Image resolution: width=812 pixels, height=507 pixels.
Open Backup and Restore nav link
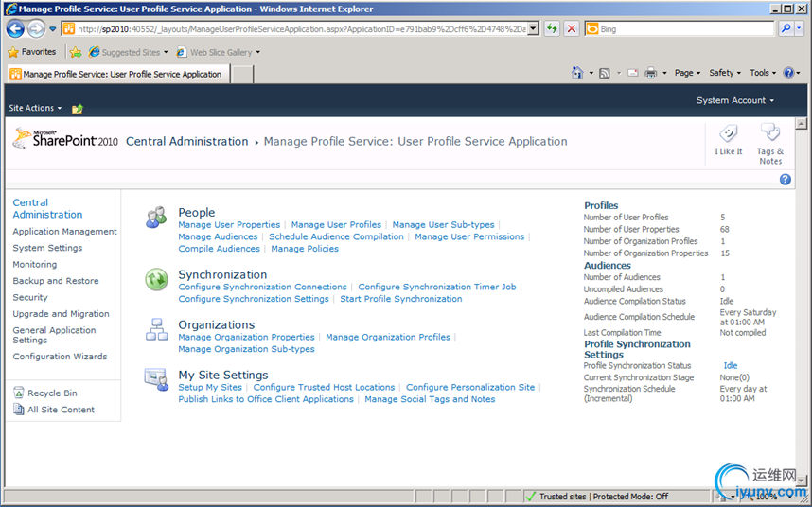pyautogui.click(x=56, y=280)
